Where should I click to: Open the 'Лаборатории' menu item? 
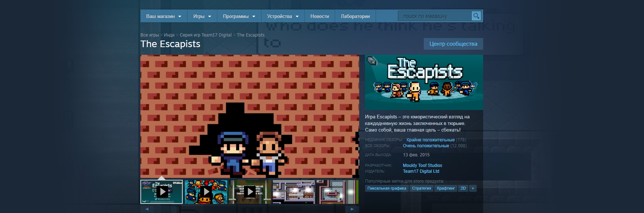(355, 16)
